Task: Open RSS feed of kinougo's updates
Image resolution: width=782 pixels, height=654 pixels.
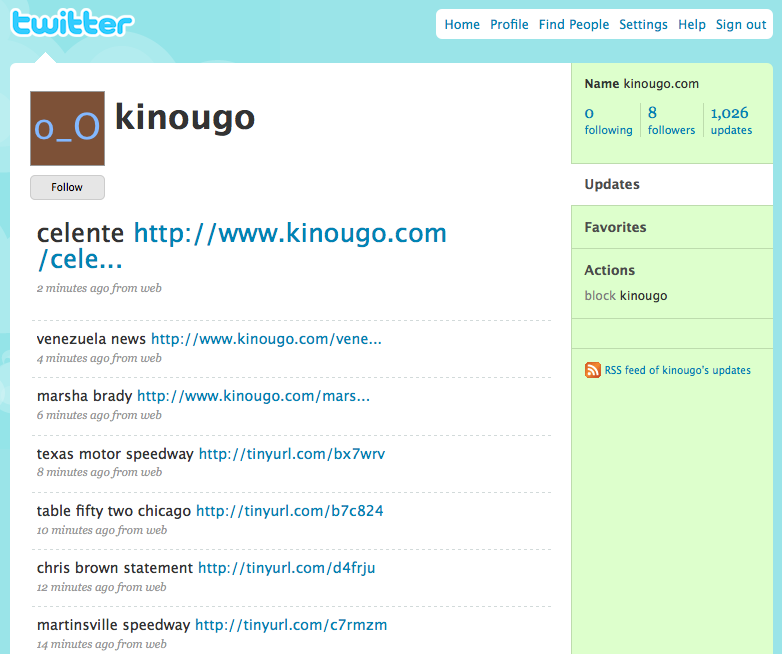Action: (677, 370)
